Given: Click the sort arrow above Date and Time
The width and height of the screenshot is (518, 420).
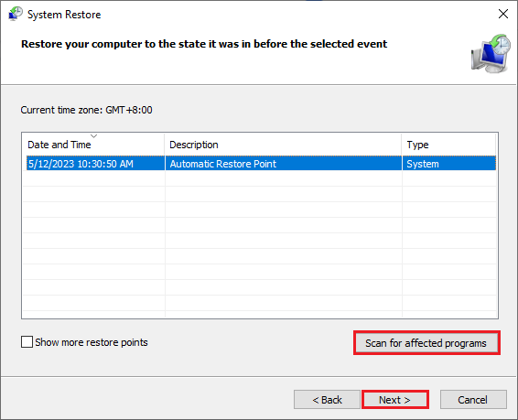Looking at the screenshot, I should click(94, 136).
